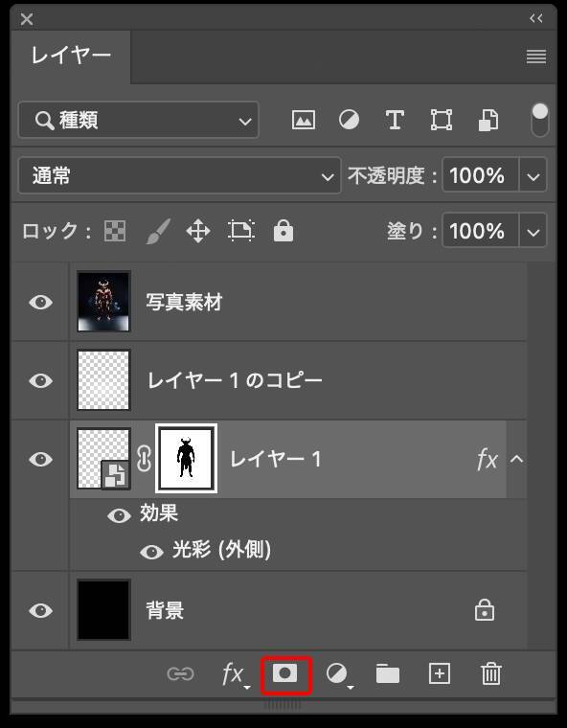Select the black 背景 layer thumbnail
The image size is (567, 728).
[x=103, y=610]
